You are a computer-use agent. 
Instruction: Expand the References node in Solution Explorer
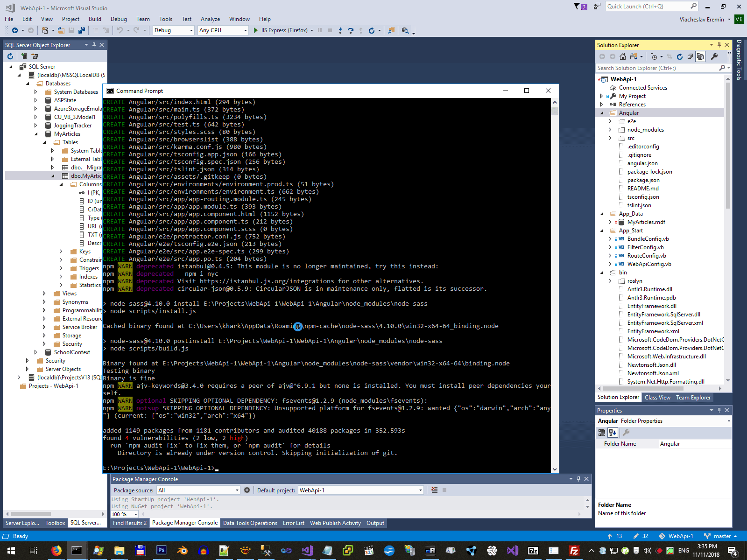coord(602,105)
